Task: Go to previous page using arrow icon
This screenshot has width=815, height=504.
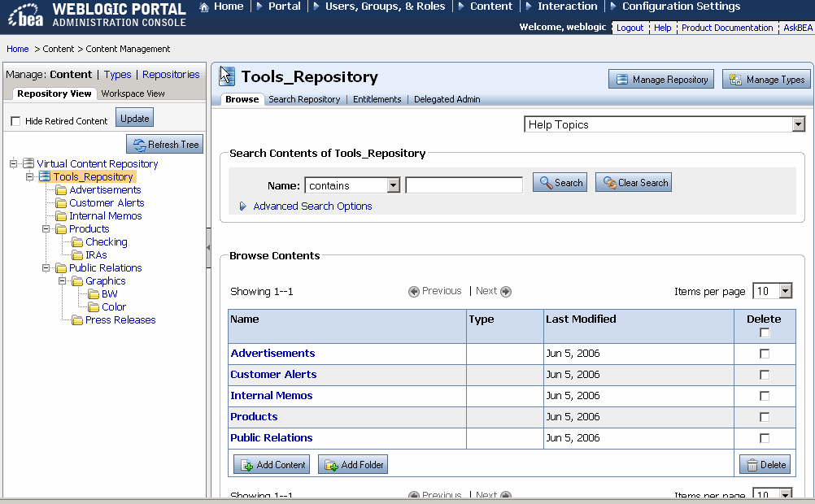Action: point(414,292)
